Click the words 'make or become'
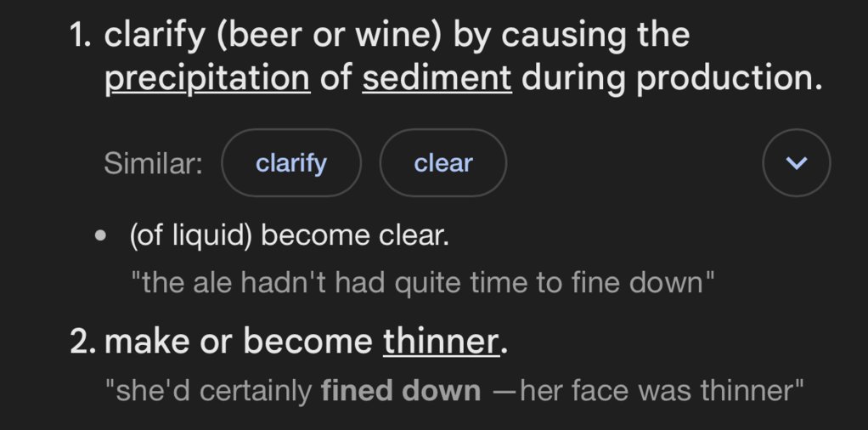The image size is (868, 430). (x=238, y=342)
